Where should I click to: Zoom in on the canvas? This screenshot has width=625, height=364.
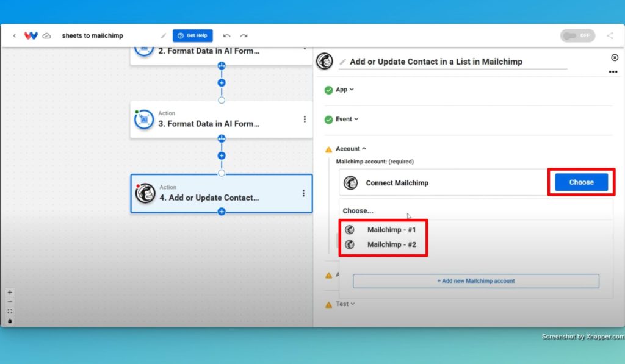10,292
